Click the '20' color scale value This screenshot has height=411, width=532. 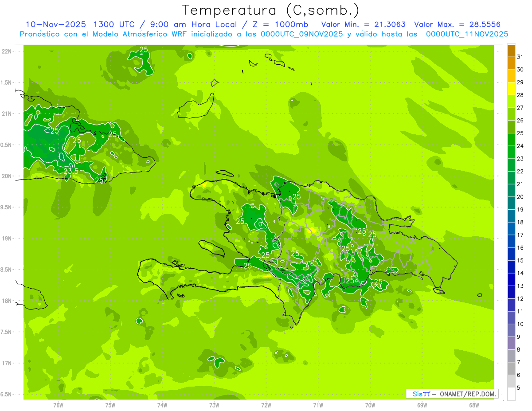point(520,197)
